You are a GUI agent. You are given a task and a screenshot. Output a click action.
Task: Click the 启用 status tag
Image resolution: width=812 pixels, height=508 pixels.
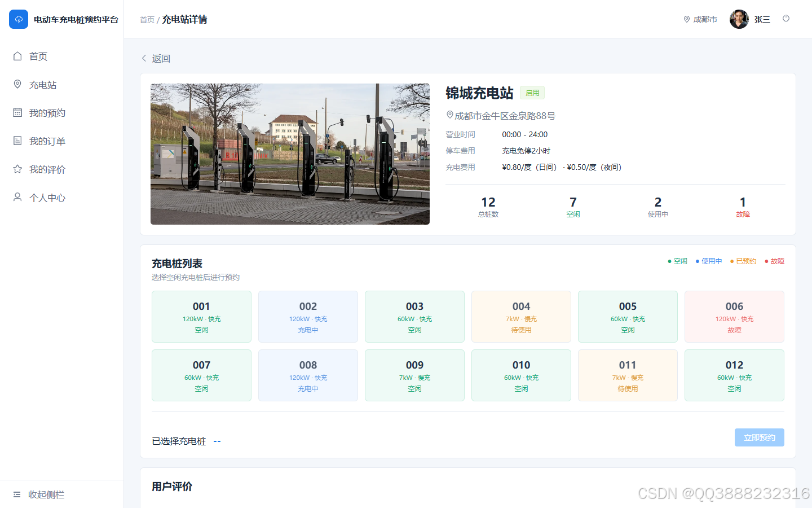(532, 93)
